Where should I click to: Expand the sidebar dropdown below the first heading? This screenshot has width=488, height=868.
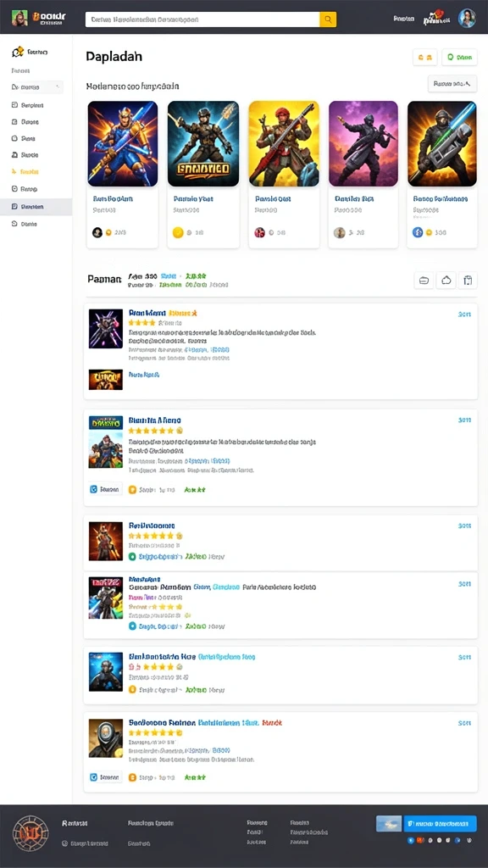tap(36, 87)
